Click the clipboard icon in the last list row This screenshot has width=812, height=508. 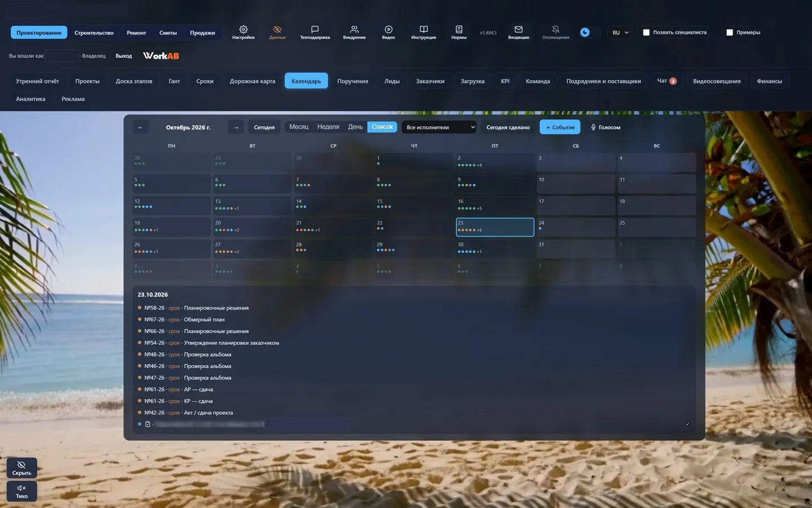pyautogui.click(x=148, y=424)
